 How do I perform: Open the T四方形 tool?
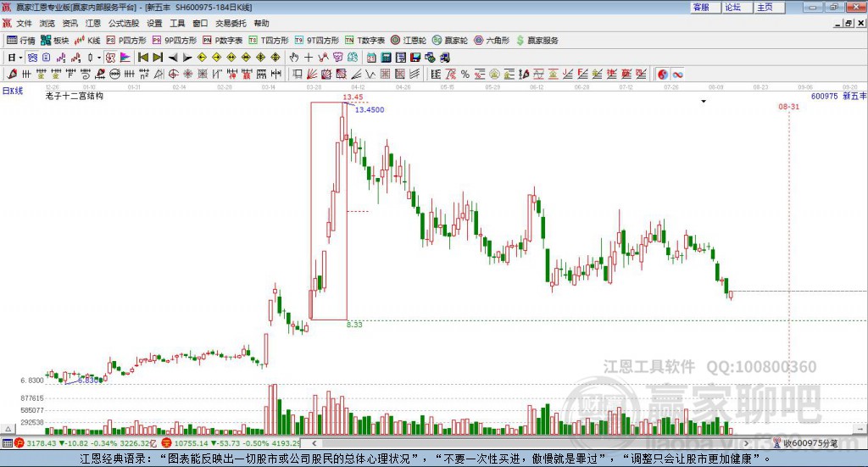(269, 41)
